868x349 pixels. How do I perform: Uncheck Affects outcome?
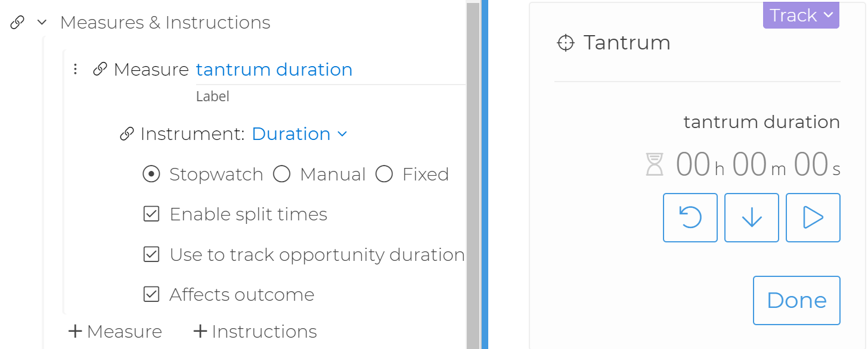pyautogui.click(x=152, y=294)
